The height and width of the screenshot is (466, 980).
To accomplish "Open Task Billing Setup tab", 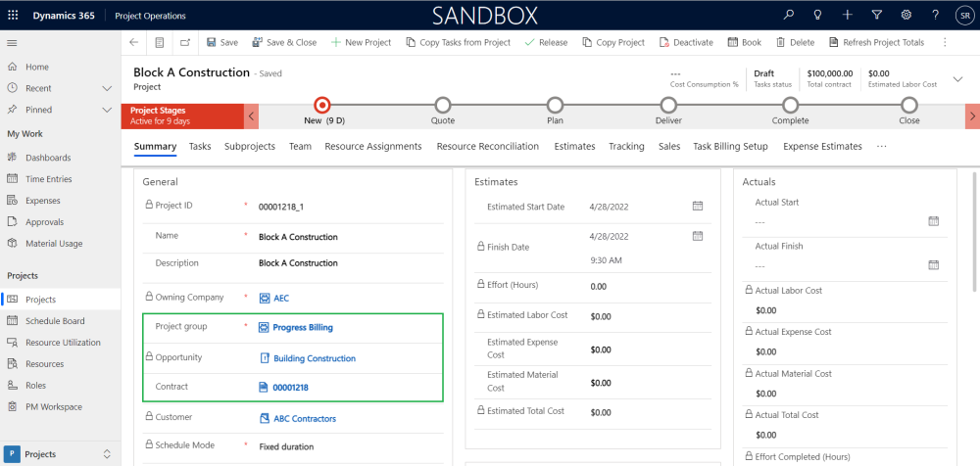I will click(730, 146).
